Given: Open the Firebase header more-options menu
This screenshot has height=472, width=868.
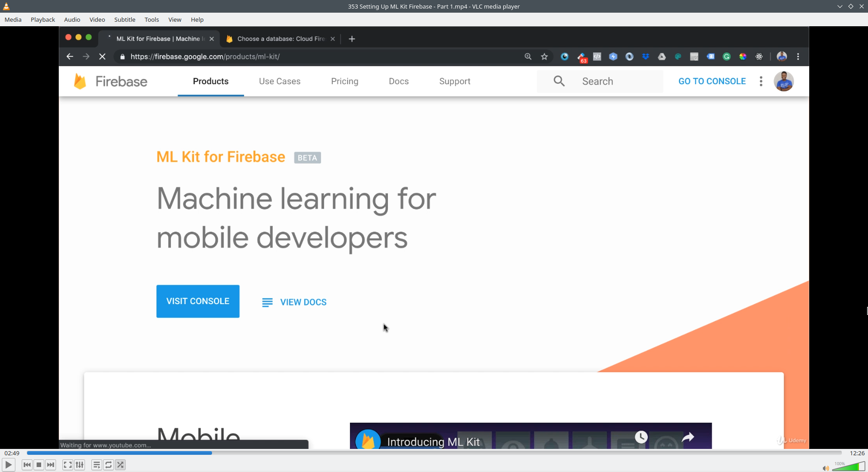Looking at the screenshot, I should [x=761, y=81].
